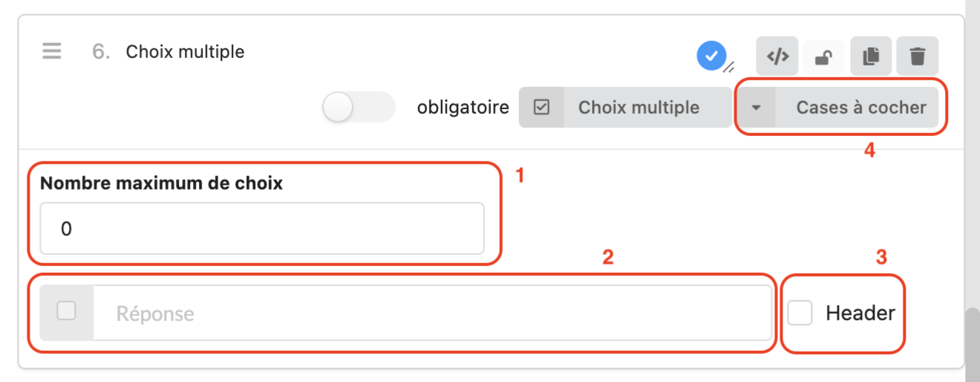
Task: Click the small diagonal lines icon near checkmark
Action: tap(729, 64)
